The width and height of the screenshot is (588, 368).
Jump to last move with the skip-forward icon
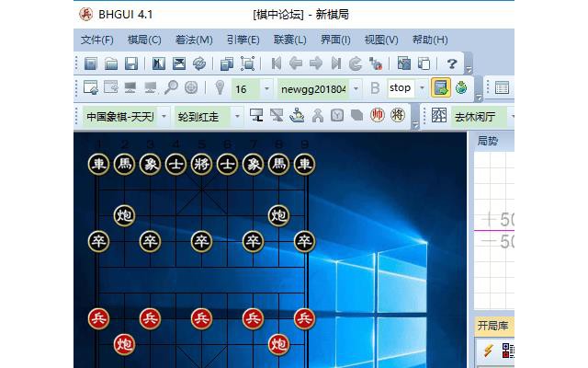[x=336, y=63]
